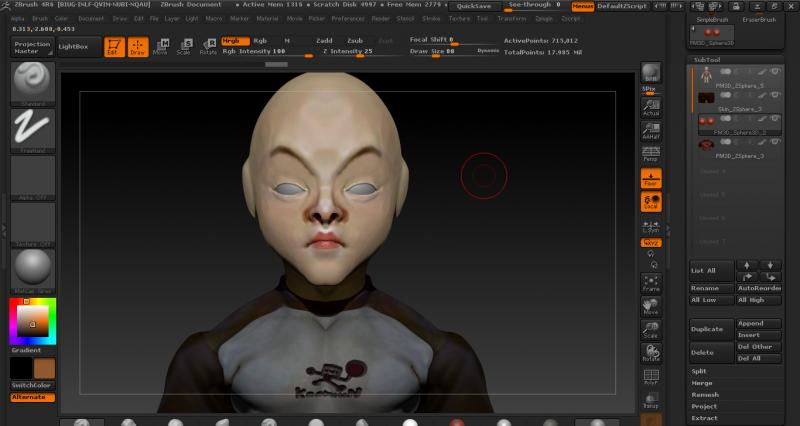Toggle Local symmetry button
The width and height of the screenshot is (800, 426).
pos(651,202)
